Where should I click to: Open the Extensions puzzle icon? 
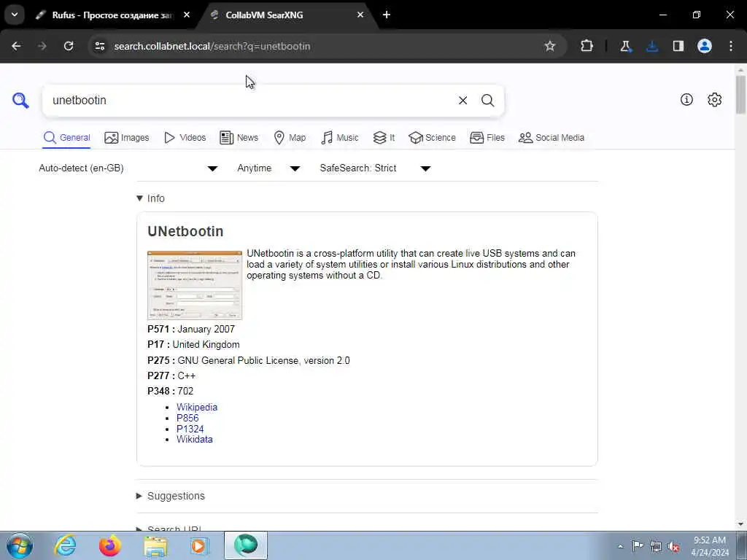tap(587, 46)
